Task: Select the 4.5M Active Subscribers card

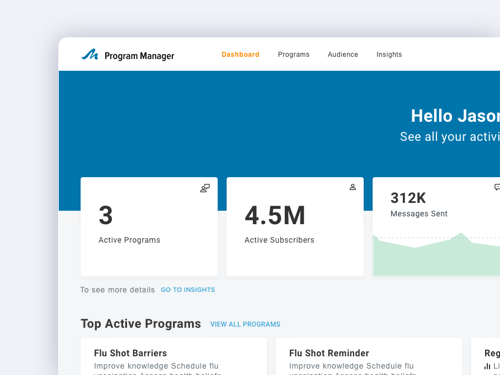Action: click(295, 227)
